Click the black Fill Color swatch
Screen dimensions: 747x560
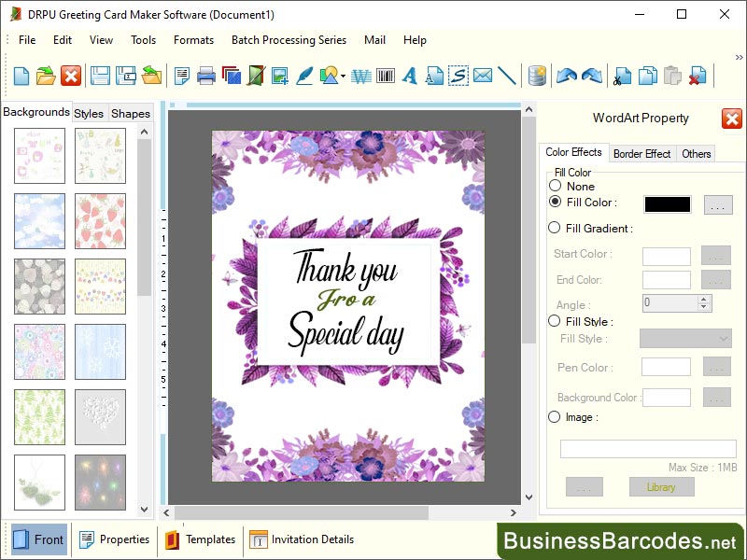click(666, 203)
